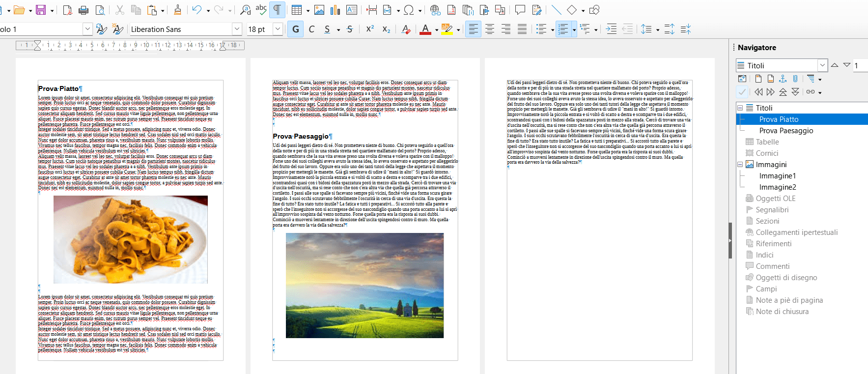Toggle italic (C) formatting
The height and width of the screenshot is (374, 868).
[x=311, y=29]
